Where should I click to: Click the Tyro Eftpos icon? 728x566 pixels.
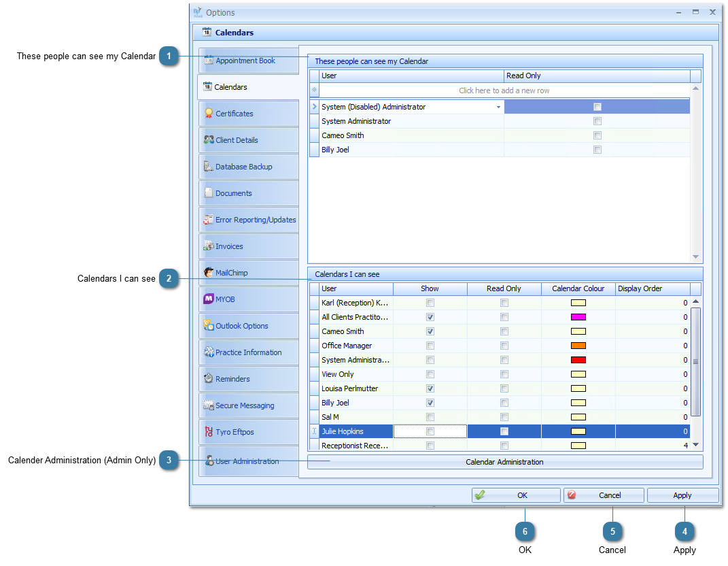209,432
